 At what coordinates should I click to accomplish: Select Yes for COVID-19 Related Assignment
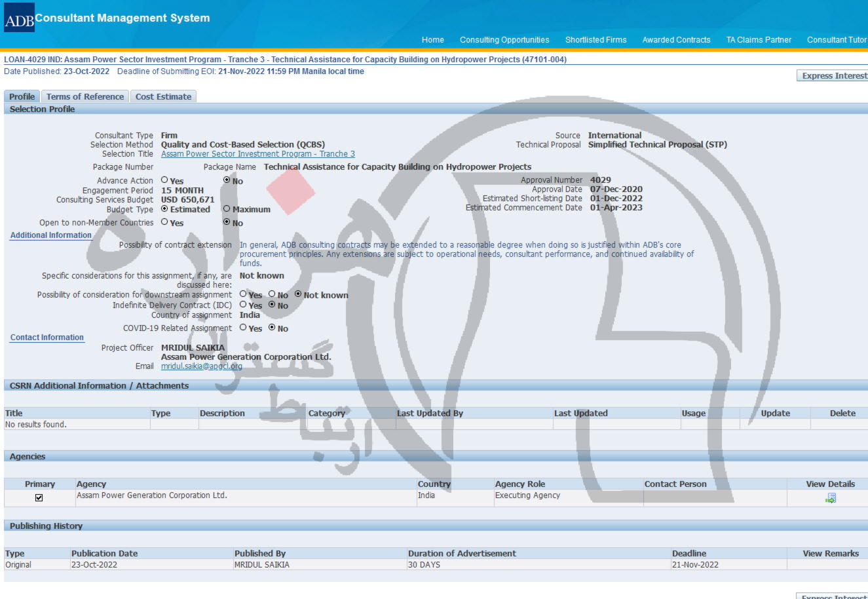pos(243,328)
